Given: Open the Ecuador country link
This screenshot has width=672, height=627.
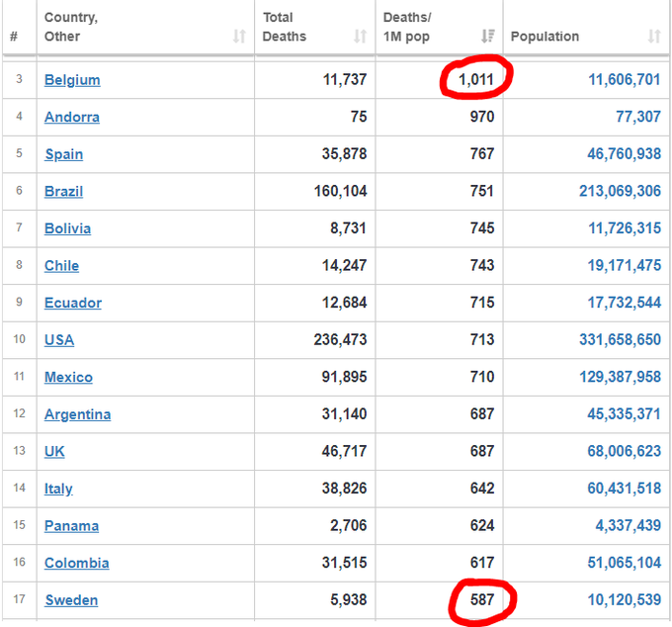Looking at the screenshot, I should pos(73,303).
